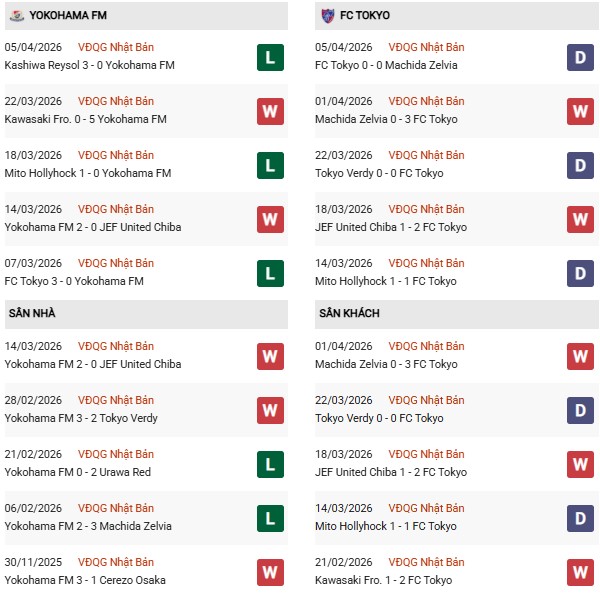Click W badge for Yokohama FM 3-2 Tokyo Verdy
Screen dimensions: 600x595
pos(269,410)
